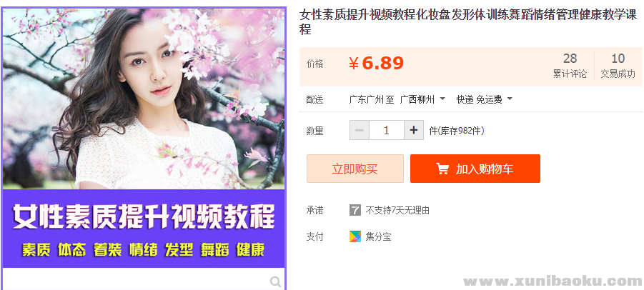Click the 加入购物车 add to cart button
Viewport: 644px width, 290px height.
pyautogui.click(x=475, y=169)
